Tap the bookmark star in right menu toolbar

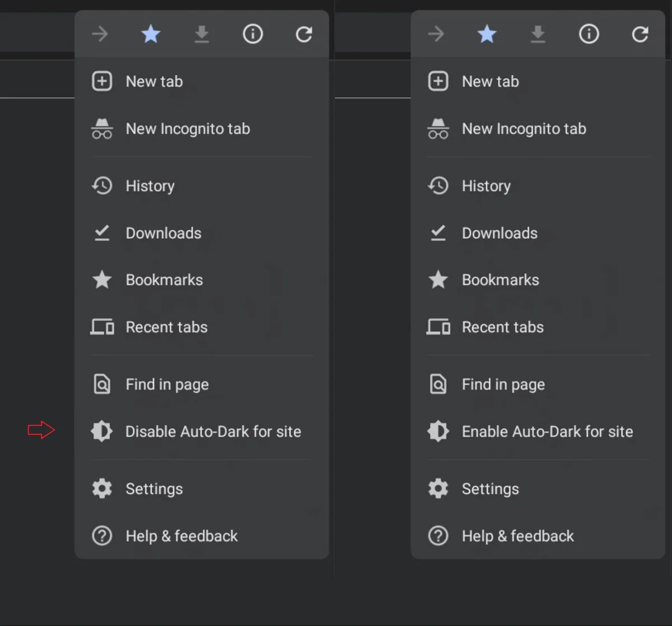(x=487, y=34)
